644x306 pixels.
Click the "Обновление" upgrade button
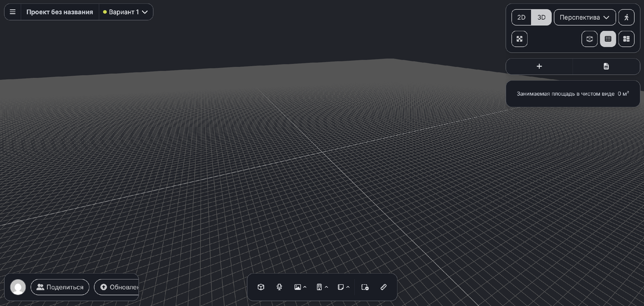[116, 287]
